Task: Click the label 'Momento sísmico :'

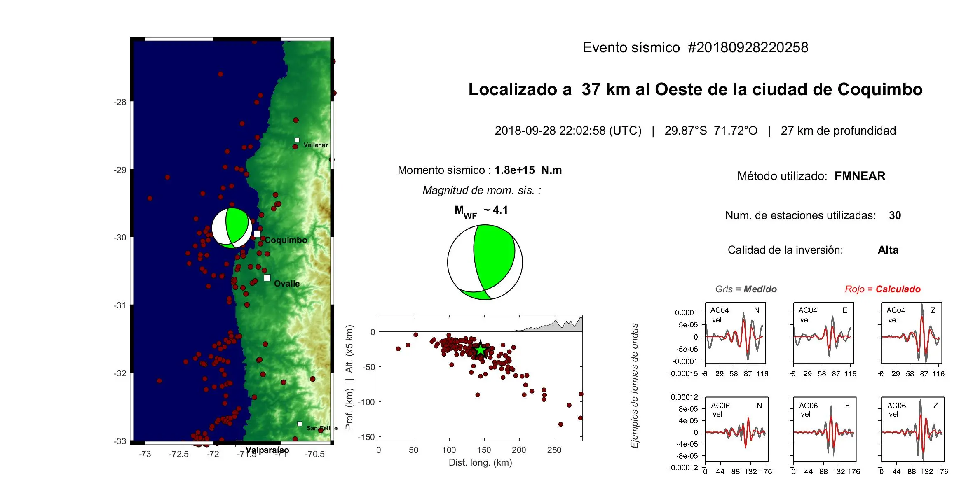Action: tap(444, 170)
